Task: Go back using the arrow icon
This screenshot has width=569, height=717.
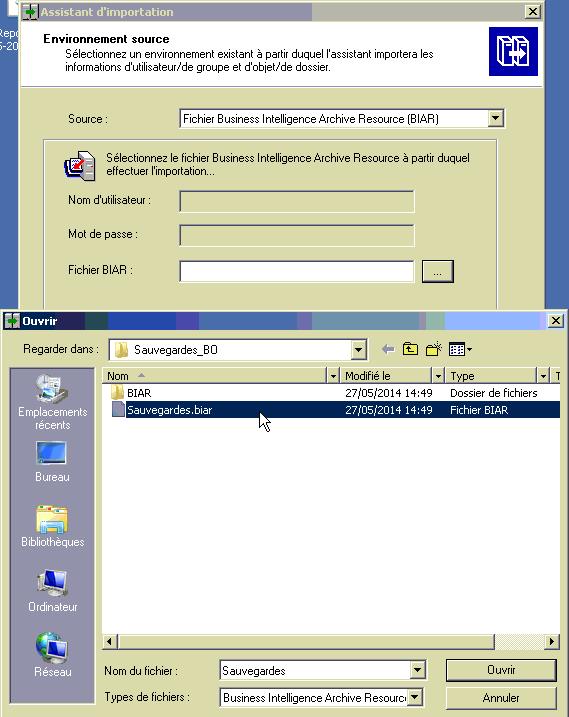Action: pyautogui.click(x=388, y=350)
